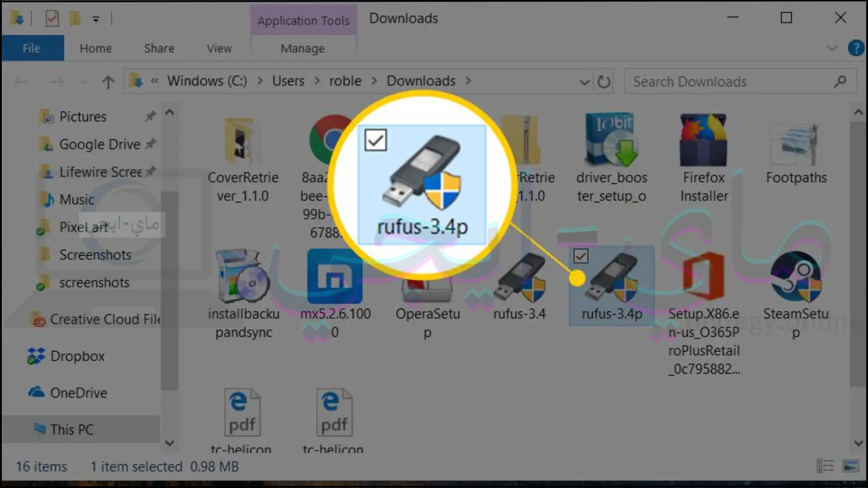
Task: Select the first tc-helicon pdf file
Action: [x=242, y=412]
